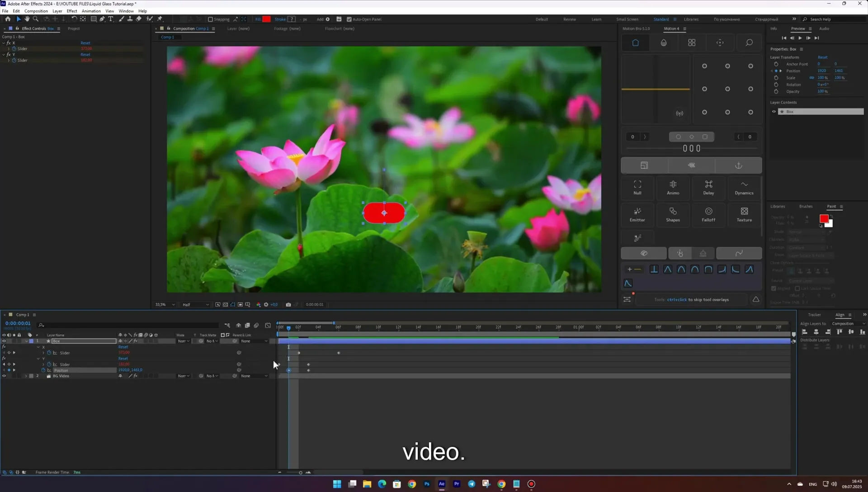Toggle Auto-Open Panel checkbox
The width and height of the screenshot is (868, 492).
click(349, 19)
